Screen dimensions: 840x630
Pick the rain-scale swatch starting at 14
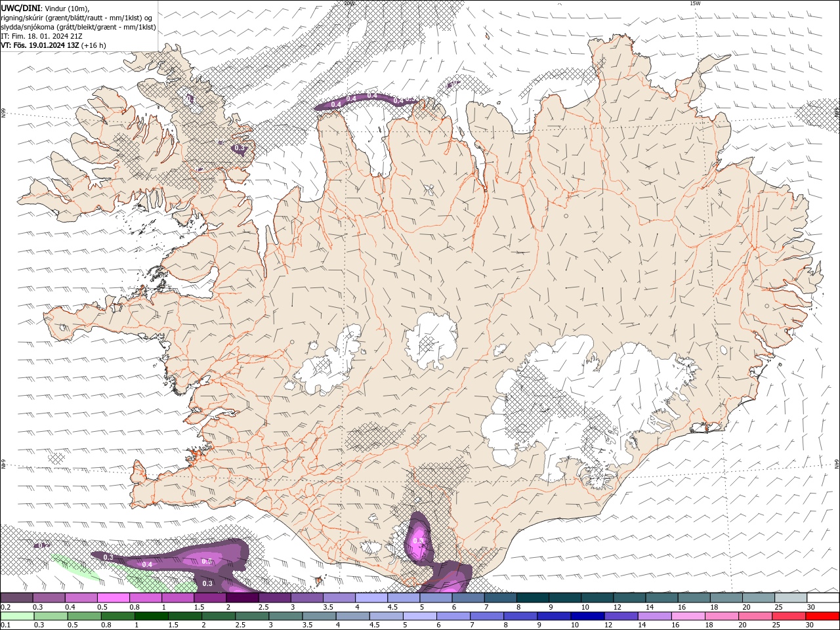[x=654, y=616]
